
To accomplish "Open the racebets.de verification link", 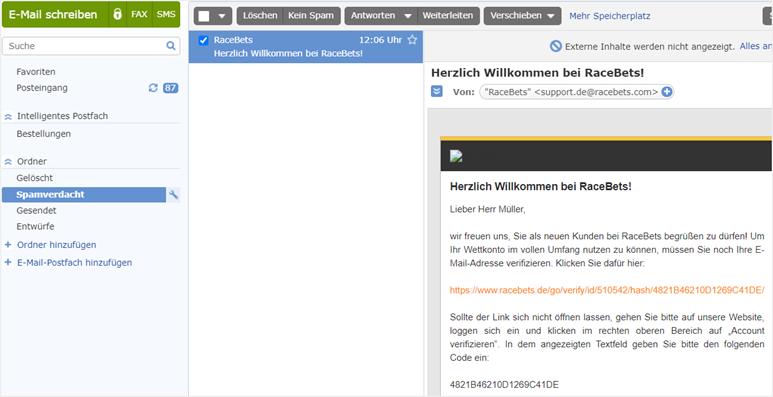I will pyautogui.click(x=607, y=290).
